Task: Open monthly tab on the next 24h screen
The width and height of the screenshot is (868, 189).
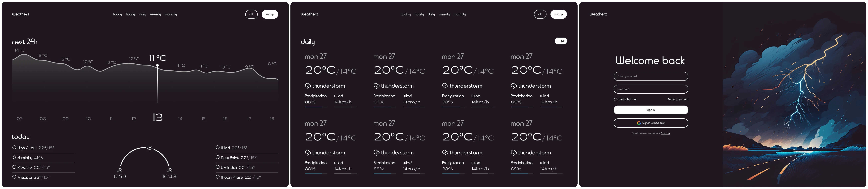Action: 171,14
